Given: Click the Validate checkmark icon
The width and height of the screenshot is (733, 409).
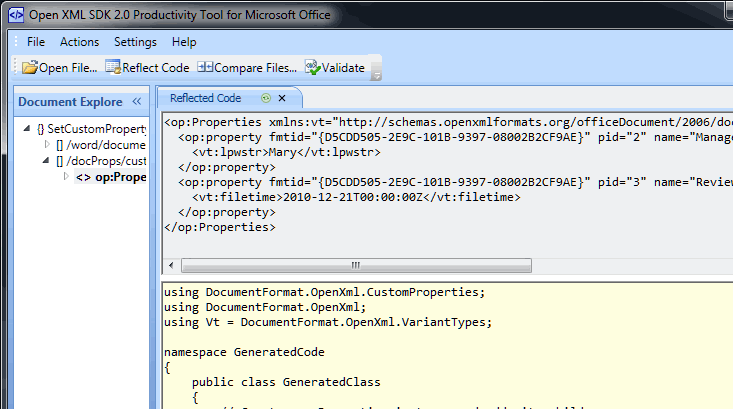Looking at the screenshot, I should coord(313,67).
